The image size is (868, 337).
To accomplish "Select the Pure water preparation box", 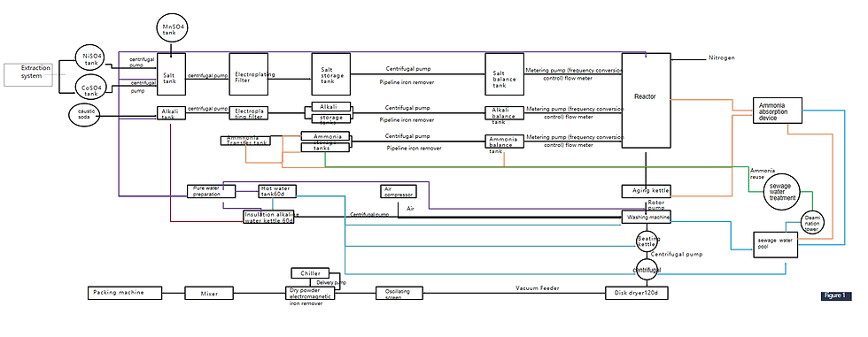I will pos(212,191).
